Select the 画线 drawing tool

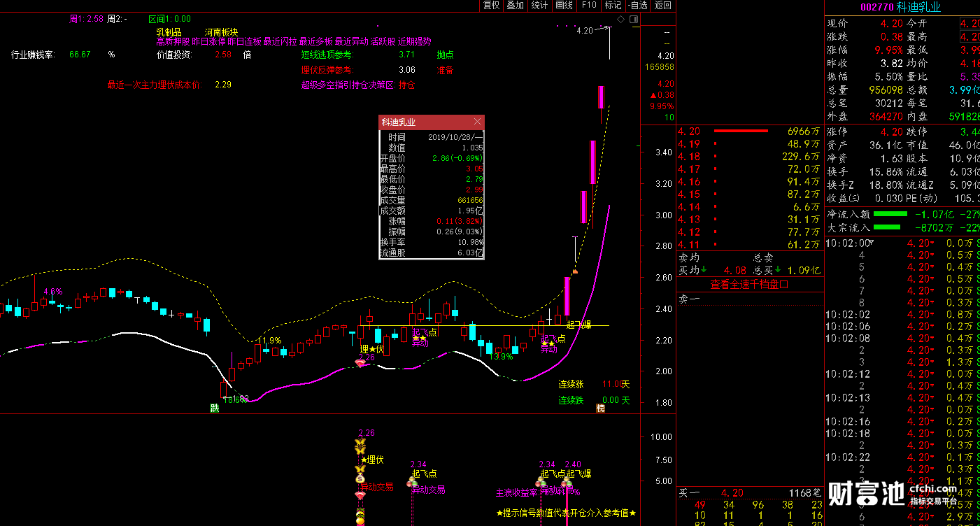[564, 5]
